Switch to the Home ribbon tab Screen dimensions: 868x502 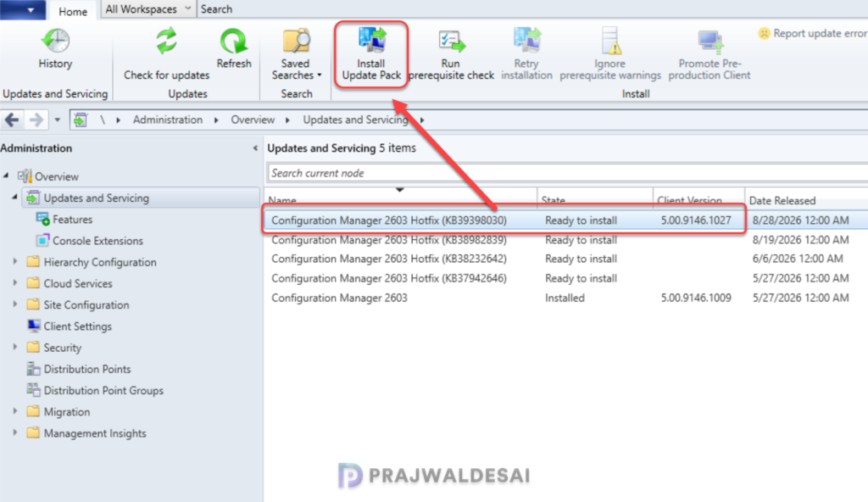[x=73, y=11]
